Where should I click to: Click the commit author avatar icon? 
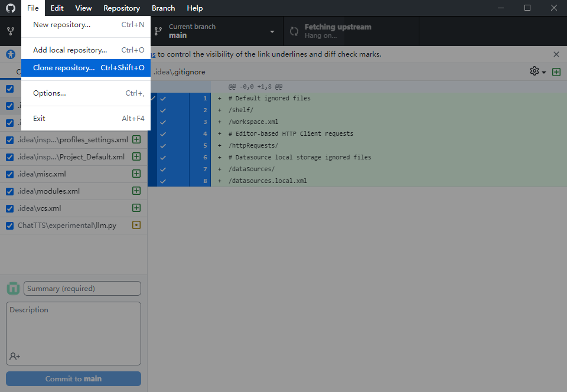click(13, 289)
